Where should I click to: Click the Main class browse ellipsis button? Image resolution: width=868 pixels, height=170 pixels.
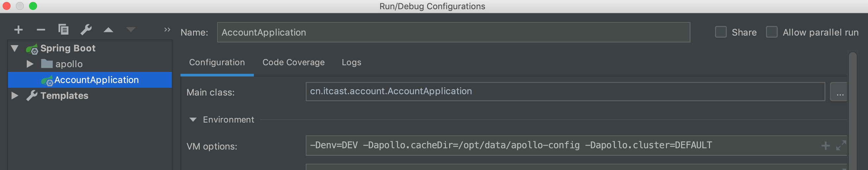click(x=840, y=92)
